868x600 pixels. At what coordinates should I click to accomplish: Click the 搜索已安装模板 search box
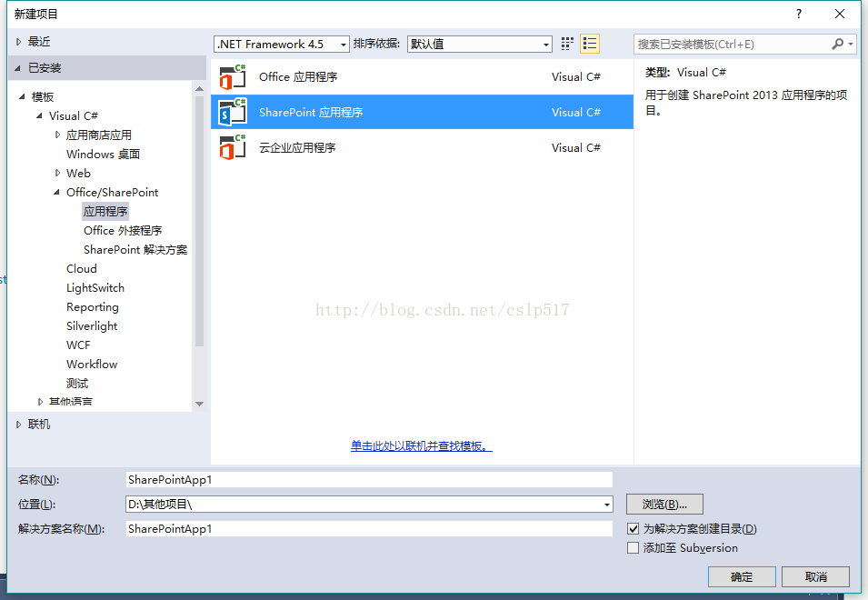click(732, 44)
